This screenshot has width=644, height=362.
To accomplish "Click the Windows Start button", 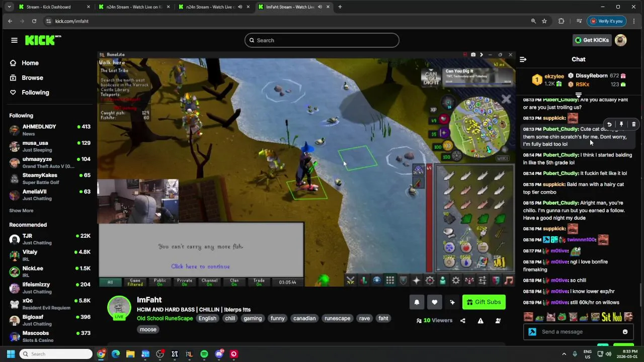I will point(11,354).
